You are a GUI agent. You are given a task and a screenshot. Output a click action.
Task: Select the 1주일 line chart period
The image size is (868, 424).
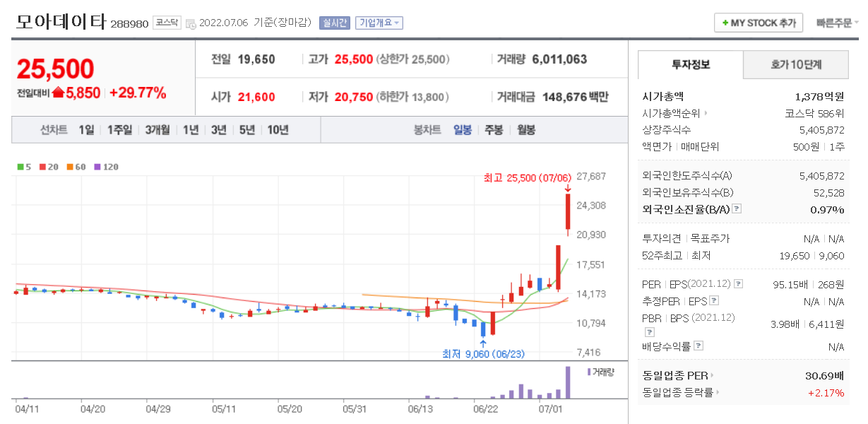tap(119, 130)
